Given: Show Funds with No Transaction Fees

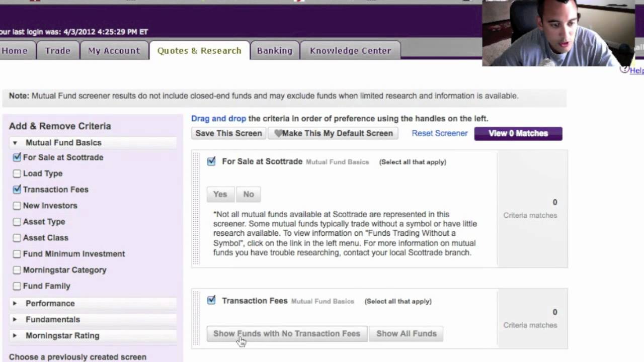Looking at the screenshot, I should (287, 333).
